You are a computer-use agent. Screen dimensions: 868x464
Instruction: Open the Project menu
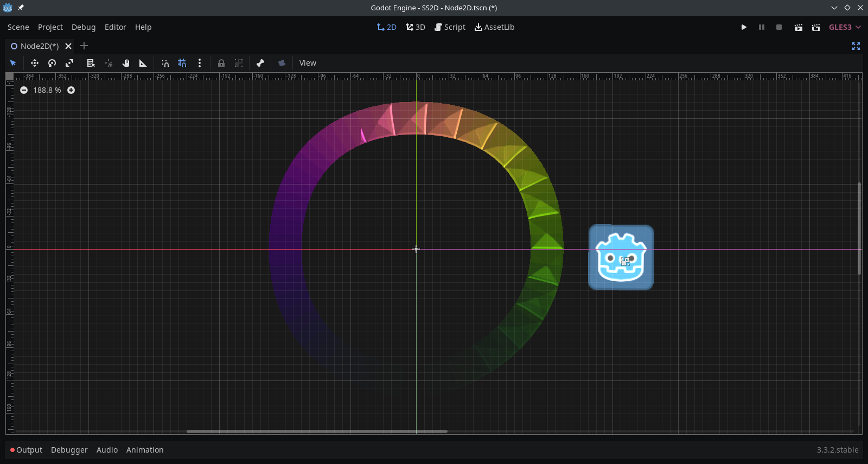(50, 27)
